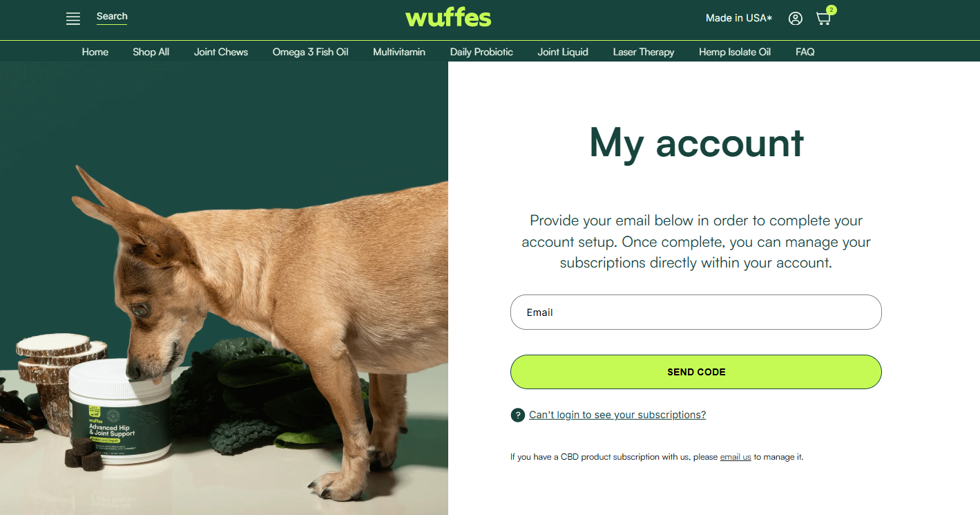
Task: Click "Can't login to see your subscriptions?" link
Action: click(617, 415)
